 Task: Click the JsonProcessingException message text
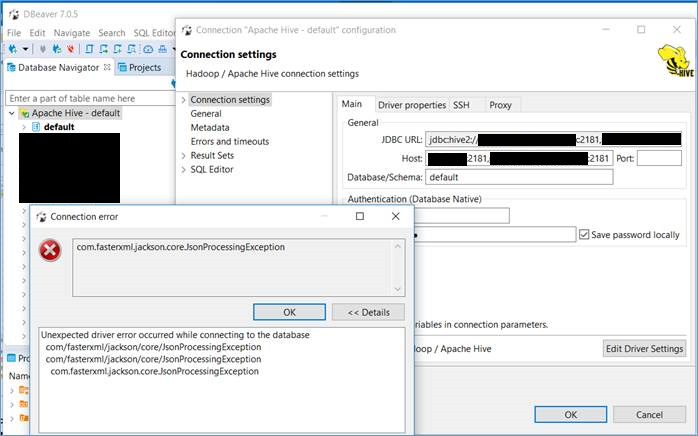pyautogui.click(x=181, y=247)
